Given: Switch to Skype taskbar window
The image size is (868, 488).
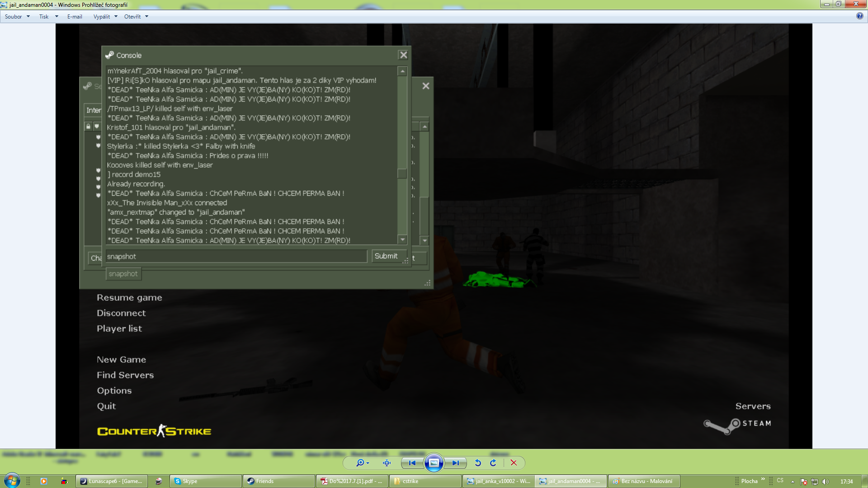Looking at the screenshot, I should point(206,481).
